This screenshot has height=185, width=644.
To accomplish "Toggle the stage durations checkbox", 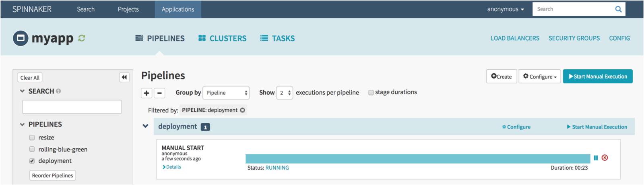I will [371, 93].
